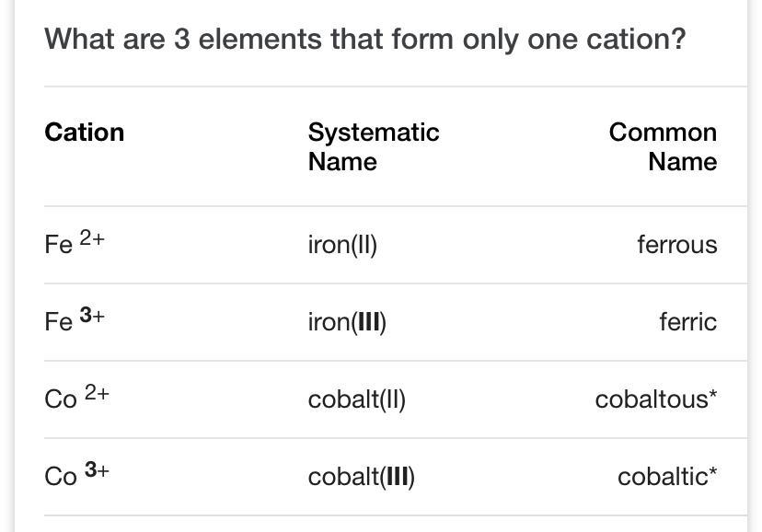
Task: Click the asterisk after cobaltic
Action: (x=713, y=470)
